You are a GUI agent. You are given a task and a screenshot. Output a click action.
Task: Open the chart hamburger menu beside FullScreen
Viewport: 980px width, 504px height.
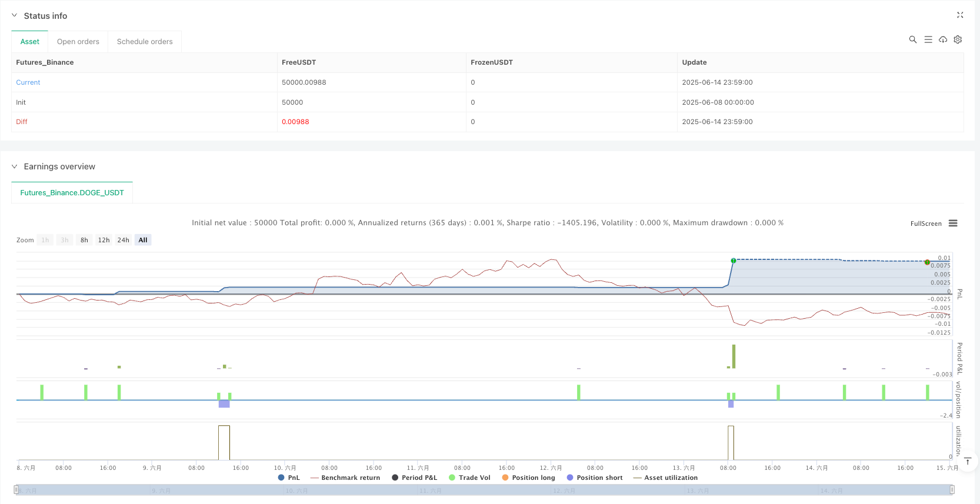pos(953,223)
